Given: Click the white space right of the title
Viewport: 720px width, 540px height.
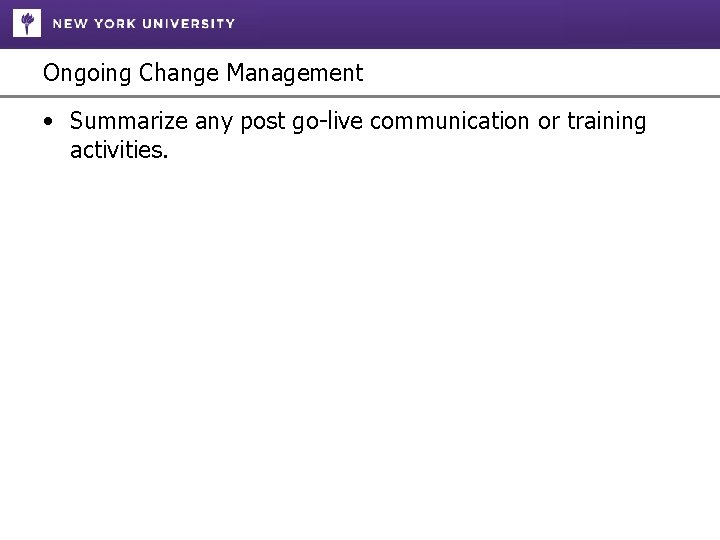Looking at the screenshot, I should pyautogui.click(x=540, y=73).
